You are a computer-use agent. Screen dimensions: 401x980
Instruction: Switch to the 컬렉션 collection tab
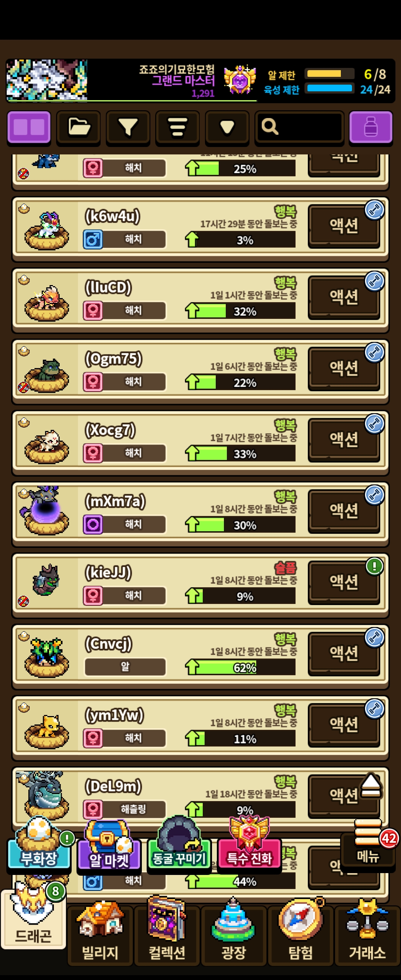167,935
